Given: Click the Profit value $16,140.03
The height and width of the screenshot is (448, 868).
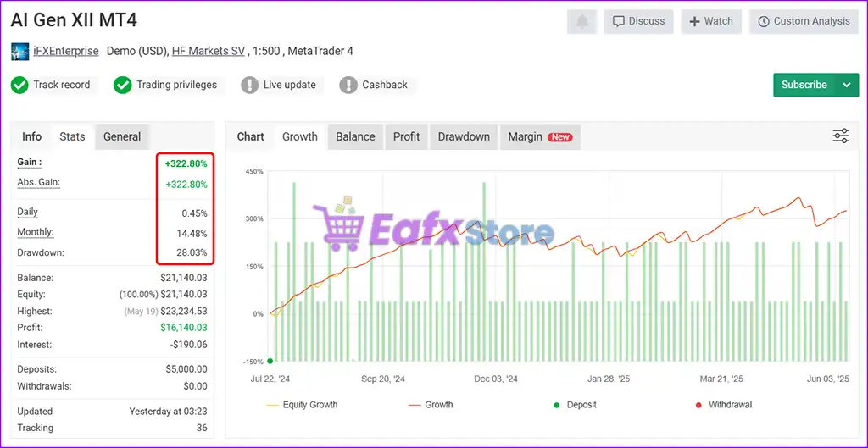Looking at the screenshot, I should [184, 328].
